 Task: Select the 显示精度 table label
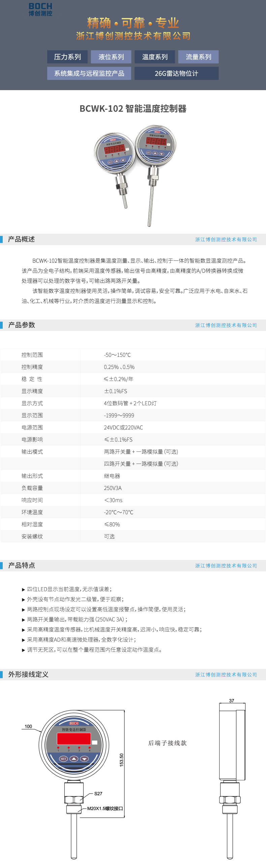click(x=32, y=391)
